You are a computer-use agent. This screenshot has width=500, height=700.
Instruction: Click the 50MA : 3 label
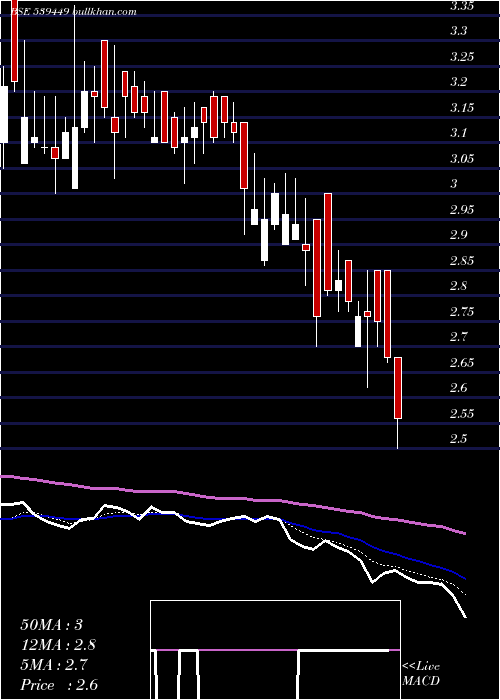click(x=51, y=625)
